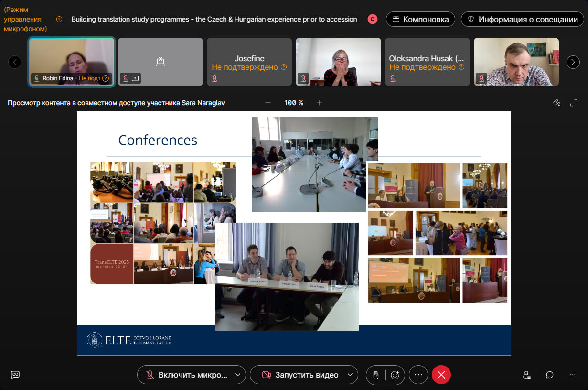Select the locked participant tile

pyautogui.click(x=160, y=62)
